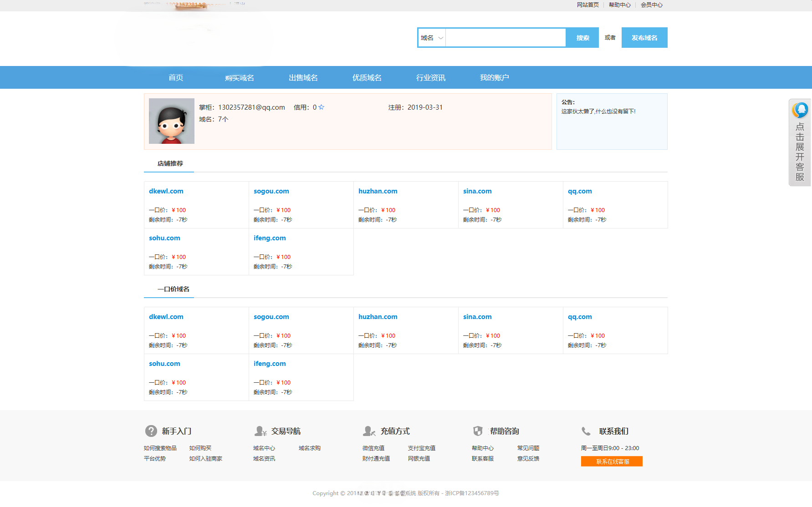Open the 域名 search type dropdown

(x=432, y=38)
